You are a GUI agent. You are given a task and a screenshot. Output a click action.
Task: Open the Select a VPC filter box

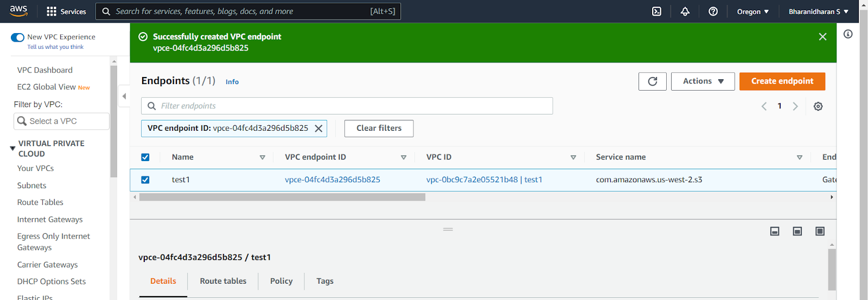[x=61, y=121]
